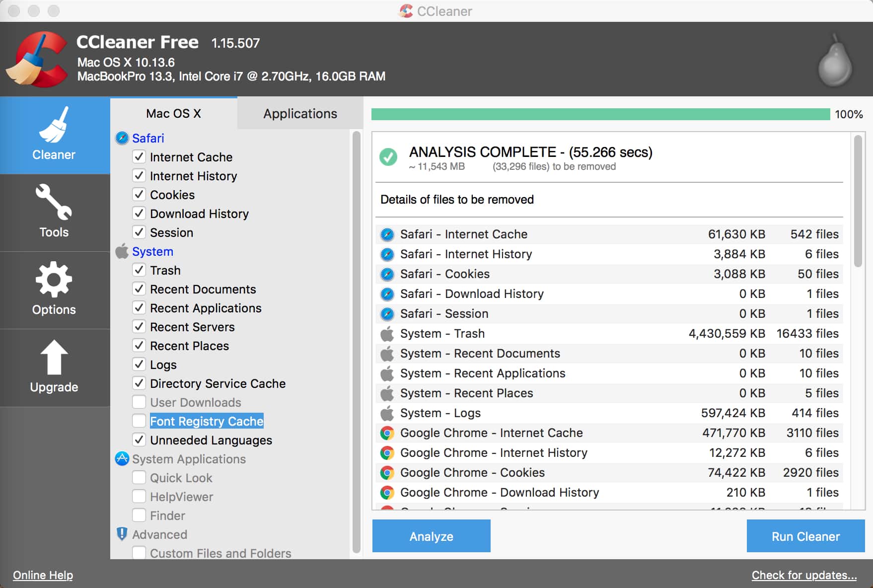This screenshot has height=588, width=873.
Task: Select the System category header
Action: pos(152,251)
